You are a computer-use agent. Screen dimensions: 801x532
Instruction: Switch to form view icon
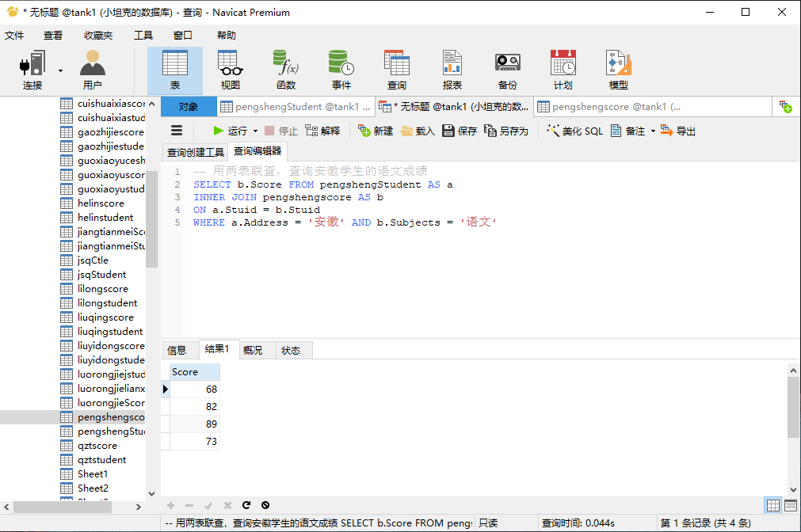(x=790, y=505)
